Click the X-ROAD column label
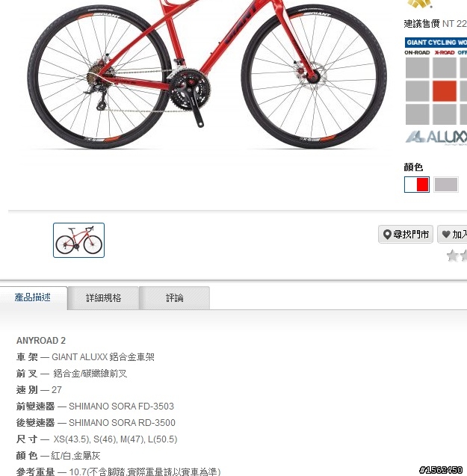Screen dimensions: 467x476 pos(445,52)
